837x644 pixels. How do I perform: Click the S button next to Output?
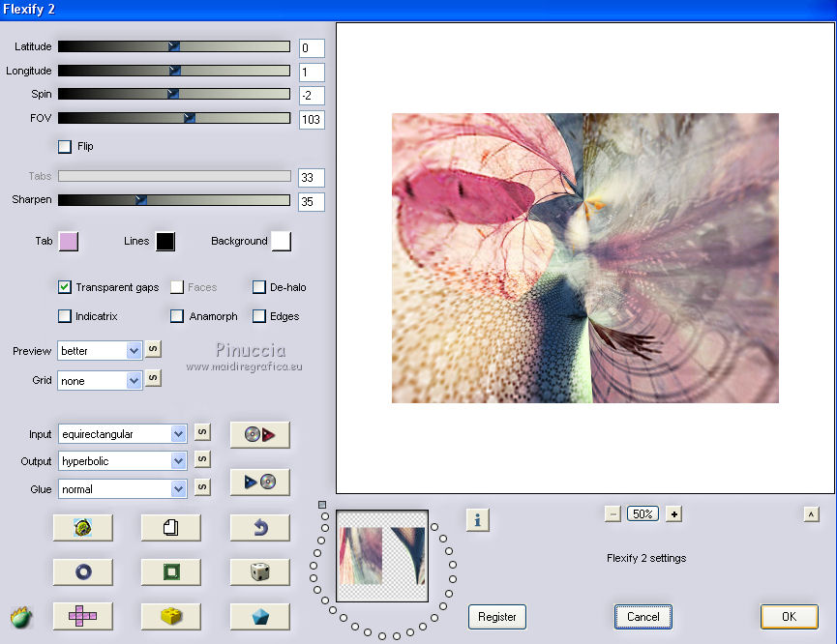coord(202,459)
